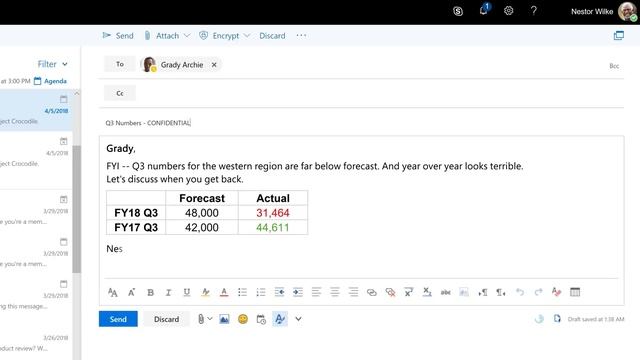Center align text
640x360 pixels.
coord(335,292)
